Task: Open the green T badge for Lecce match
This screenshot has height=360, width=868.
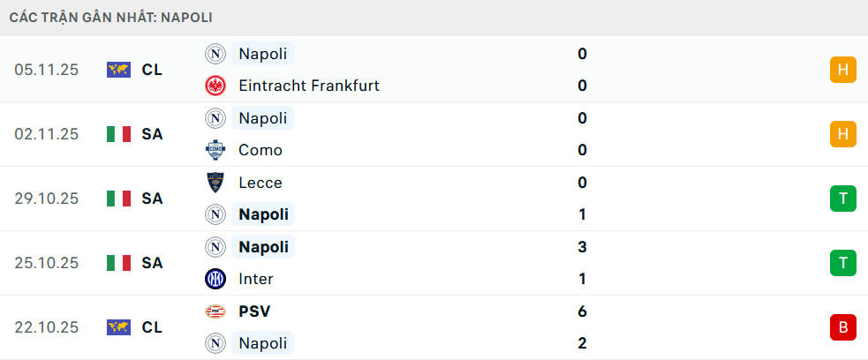Action: click(x=843, y=199)
